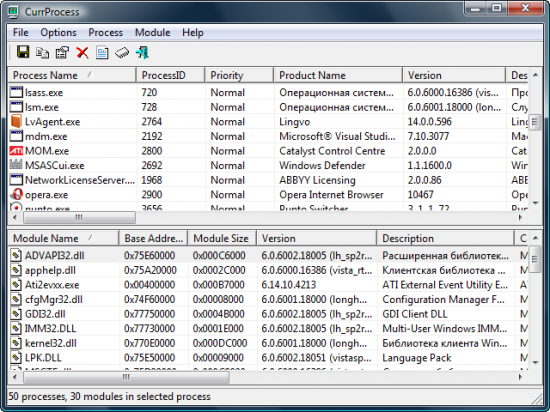
Task: Sort by Product Name column header
Action: (x=338, y=75)
